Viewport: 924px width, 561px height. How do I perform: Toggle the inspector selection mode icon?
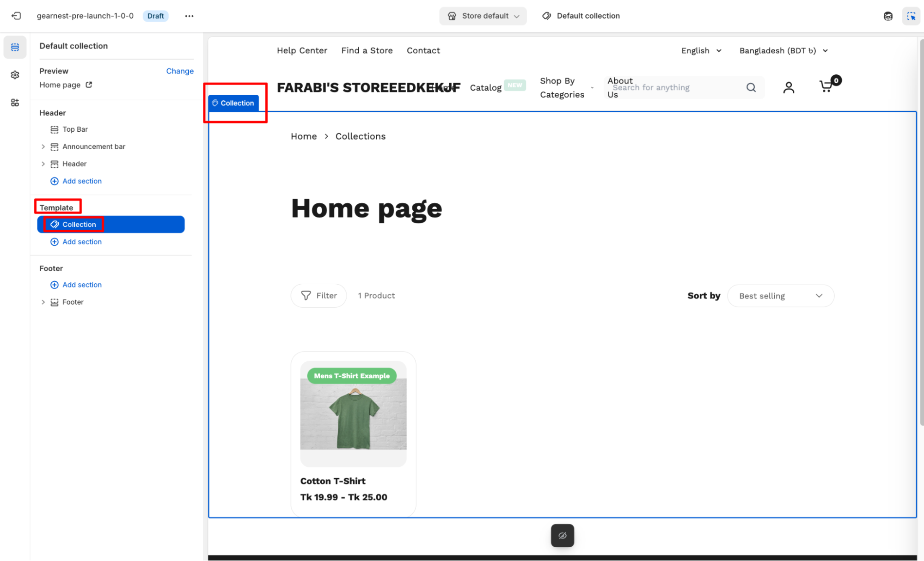[911, 16]
